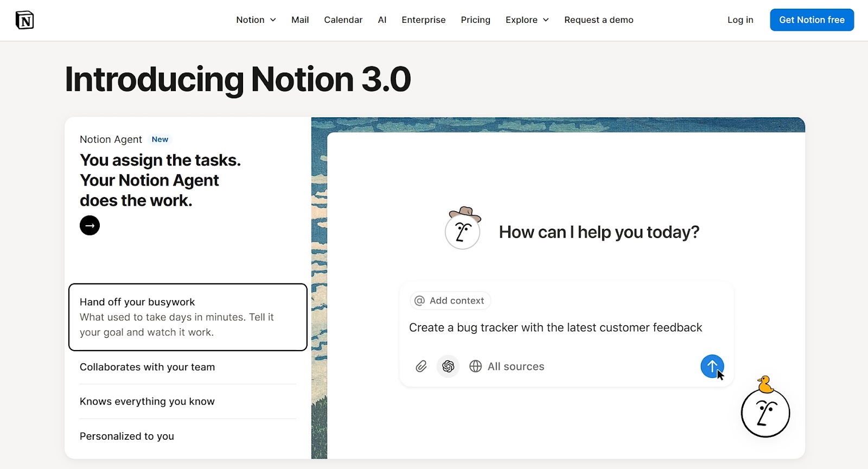Open Mail from the top navigation
Image resolution: width=868 pixels, height=469 pixels.
click(300, 20)
